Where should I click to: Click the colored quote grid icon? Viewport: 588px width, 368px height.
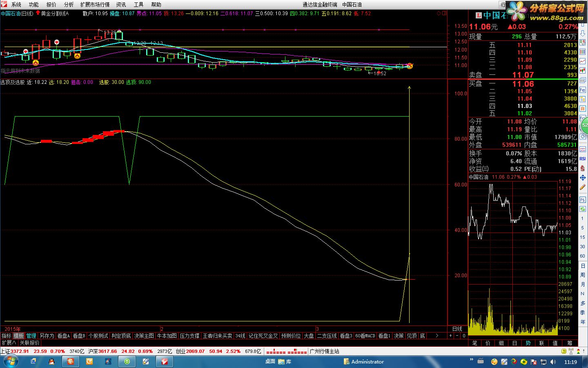(x=583, y=52)
